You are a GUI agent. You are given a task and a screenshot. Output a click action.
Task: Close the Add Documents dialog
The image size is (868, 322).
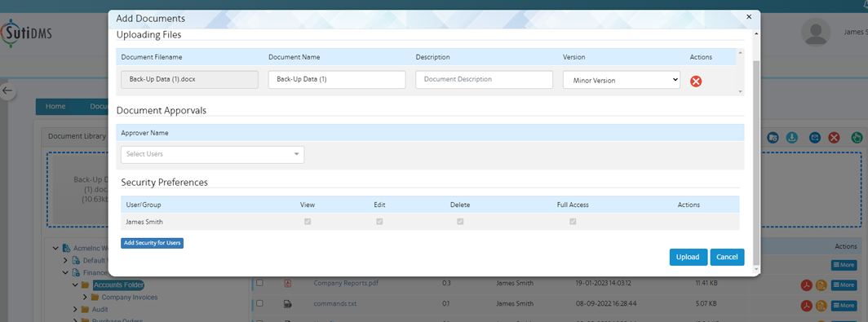(x=748, y=17)
